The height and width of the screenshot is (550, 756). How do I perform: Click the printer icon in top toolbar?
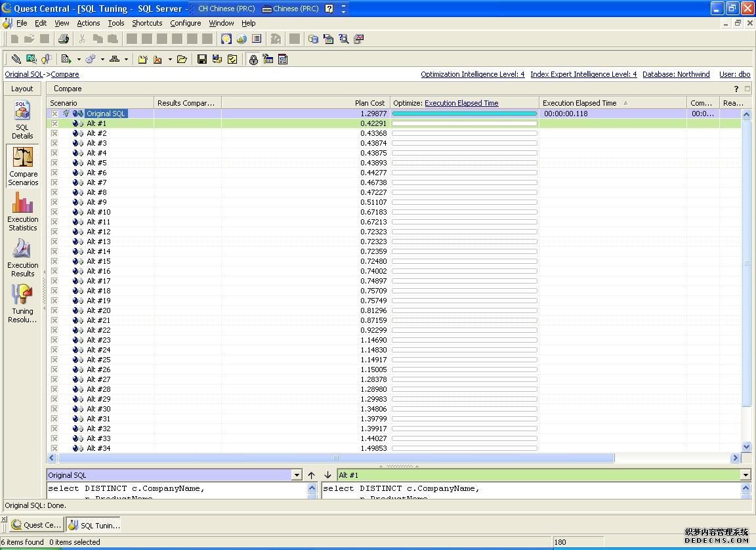[64, 39]
